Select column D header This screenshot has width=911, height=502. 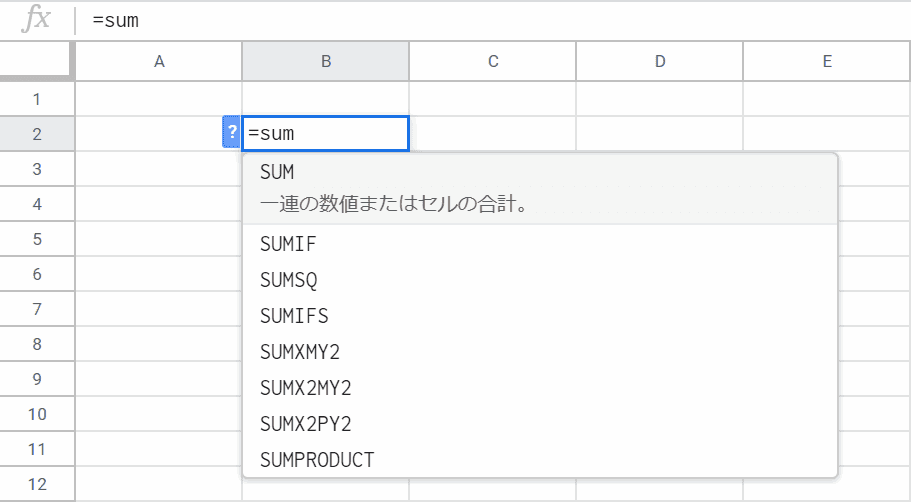click(659, 61)
